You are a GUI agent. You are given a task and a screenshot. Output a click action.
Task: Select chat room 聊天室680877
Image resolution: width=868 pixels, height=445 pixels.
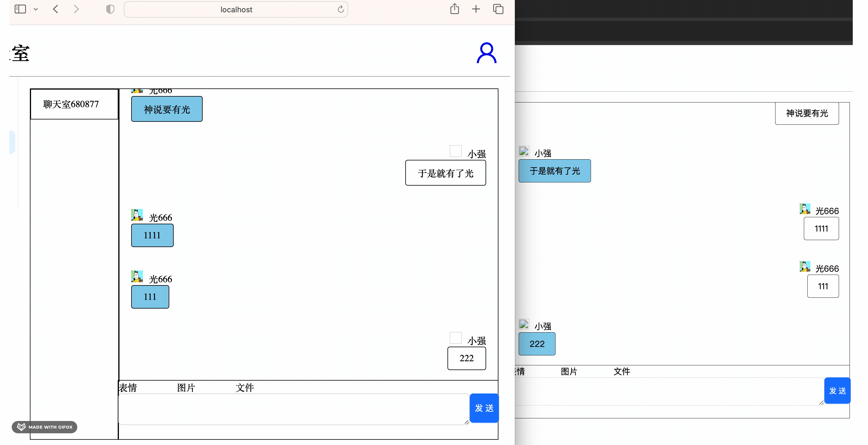71,104
